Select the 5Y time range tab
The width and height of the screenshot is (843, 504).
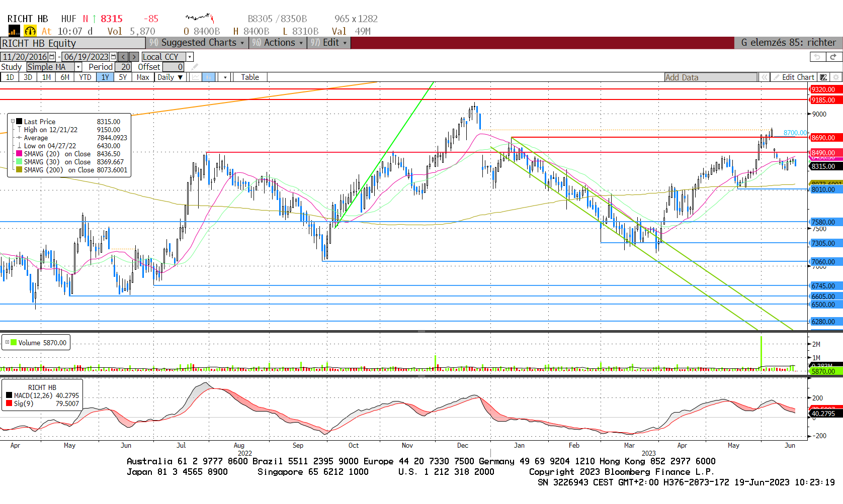(x=123, y=77)
